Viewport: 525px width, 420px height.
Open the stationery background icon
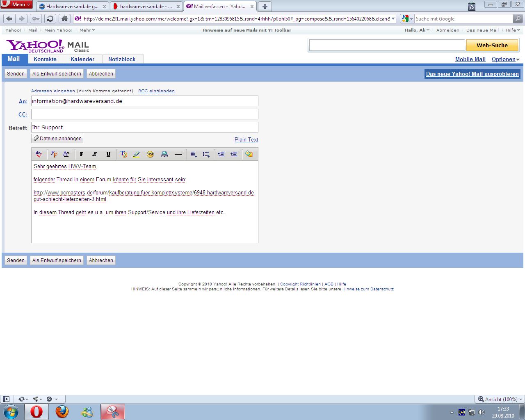tap(249, 154)
